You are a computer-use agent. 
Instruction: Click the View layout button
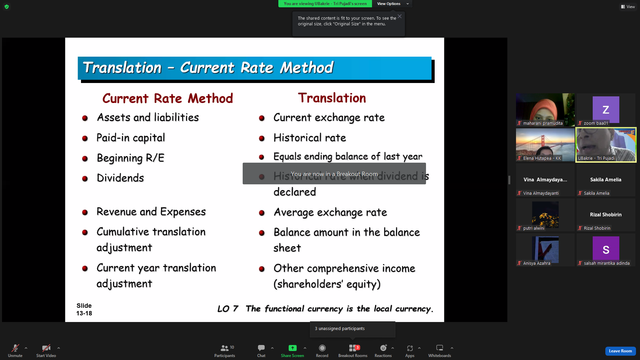(x=628, y=7)
